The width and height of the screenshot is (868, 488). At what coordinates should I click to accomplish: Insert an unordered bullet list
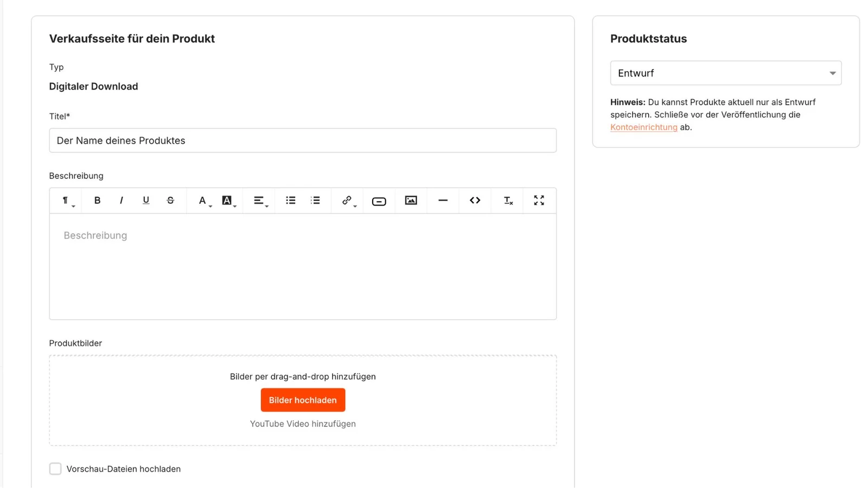291,201
